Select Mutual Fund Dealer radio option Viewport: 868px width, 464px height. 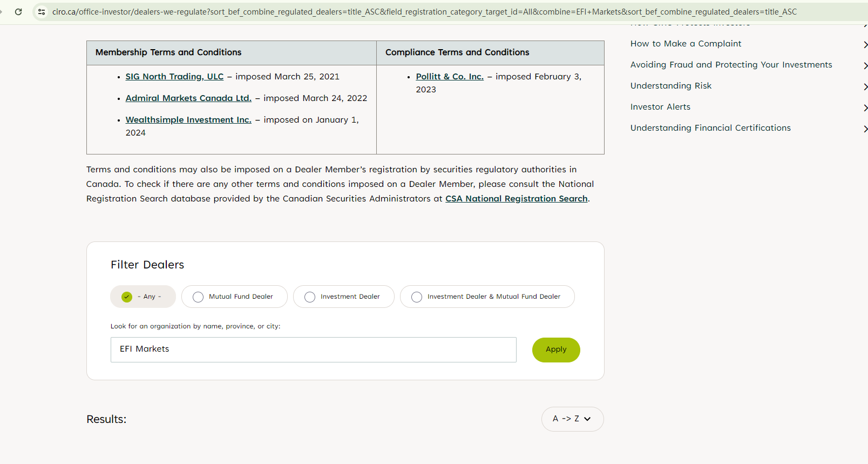tap(198, 297)
